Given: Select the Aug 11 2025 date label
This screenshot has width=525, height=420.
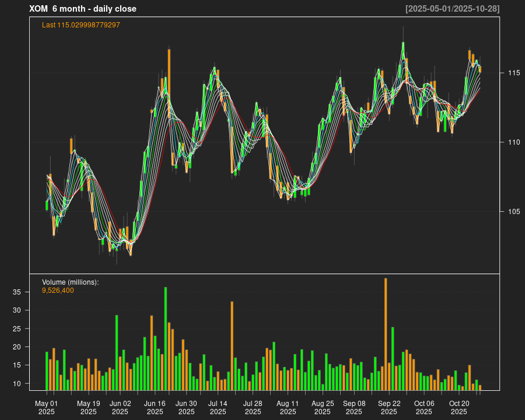Looking at the screenshot, I should point(288,407).
